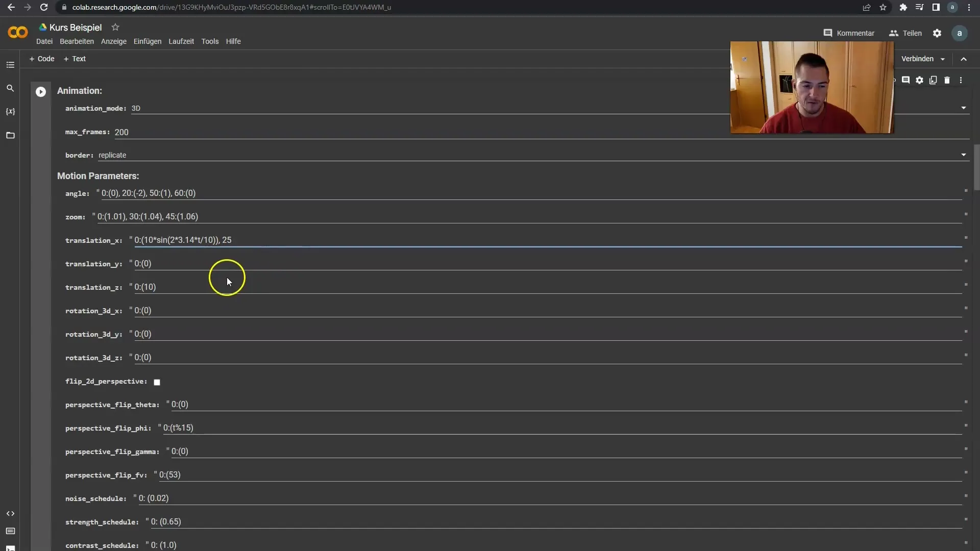Add a new Text cell
The width and height of the screenshot is (980, 551).
pos(75,59)
